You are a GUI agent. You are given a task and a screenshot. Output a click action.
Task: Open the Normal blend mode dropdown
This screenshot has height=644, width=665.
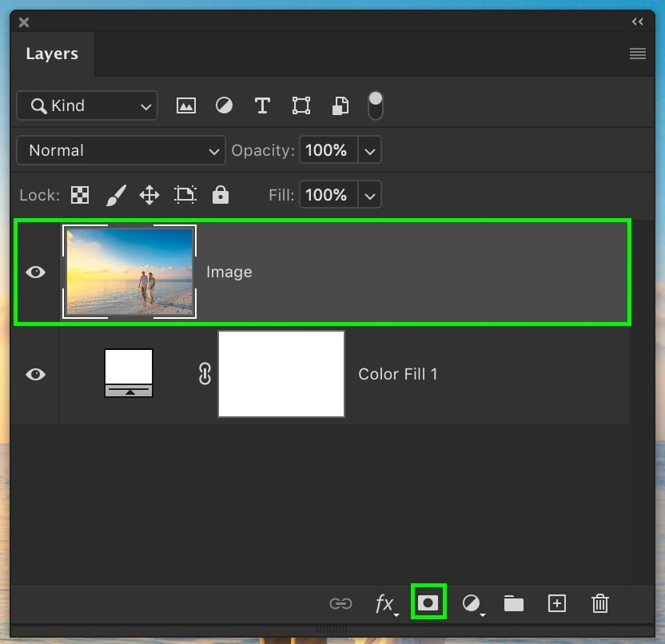click(121, 150)
